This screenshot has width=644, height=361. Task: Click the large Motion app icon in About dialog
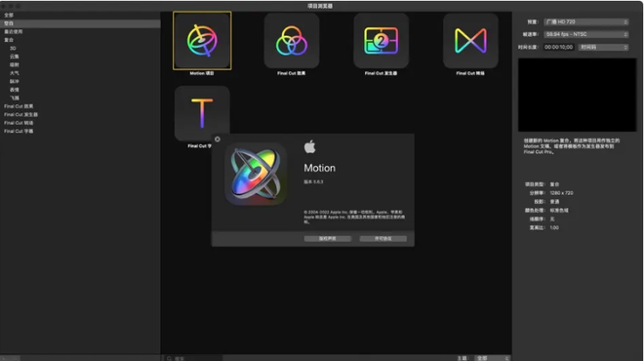click(x=256, y=174)
